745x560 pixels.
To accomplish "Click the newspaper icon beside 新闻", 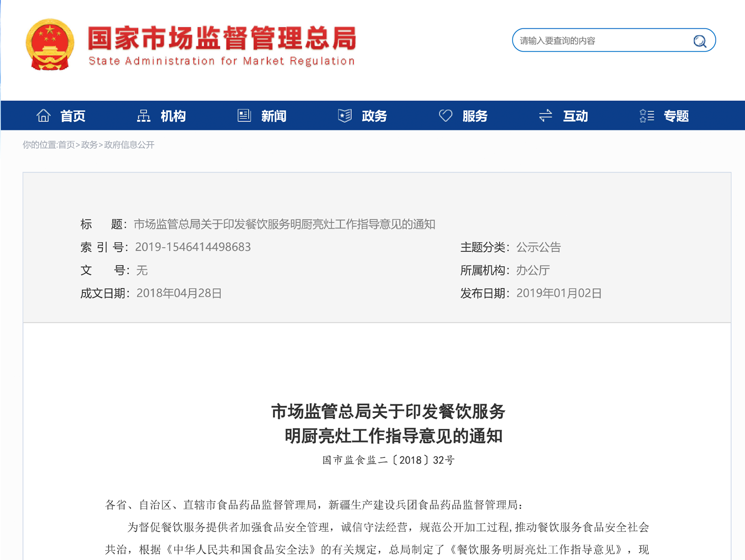I will (x=244, y=116).
